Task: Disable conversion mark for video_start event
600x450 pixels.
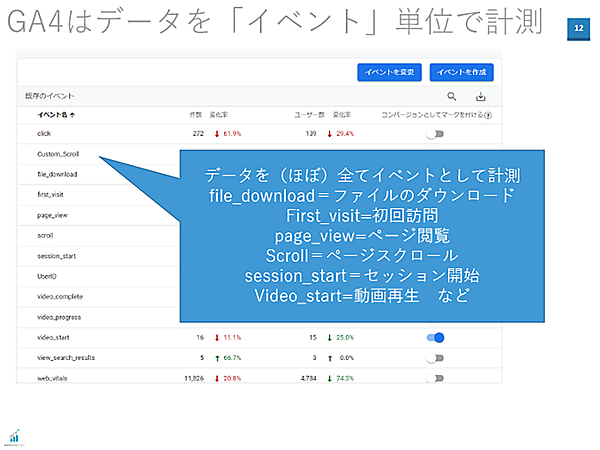Action: point(435,337)
